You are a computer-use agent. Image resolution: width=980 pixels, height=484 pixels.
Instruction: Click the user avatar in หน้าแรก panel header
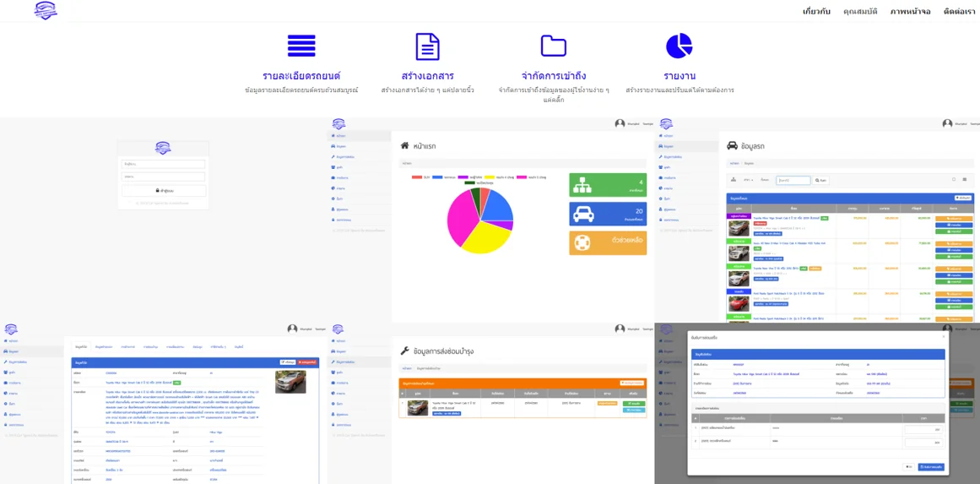click(620, 124)
